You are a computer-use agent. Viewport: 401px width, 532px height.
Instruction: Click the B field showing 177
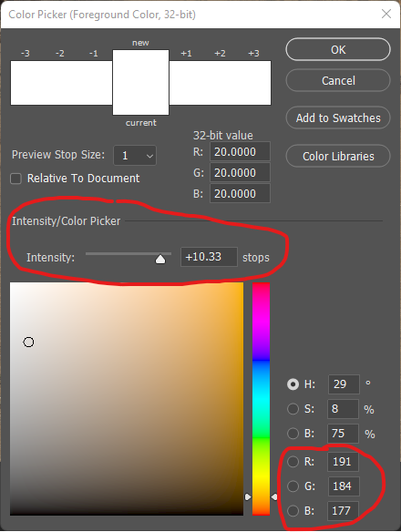coord(343,511)
